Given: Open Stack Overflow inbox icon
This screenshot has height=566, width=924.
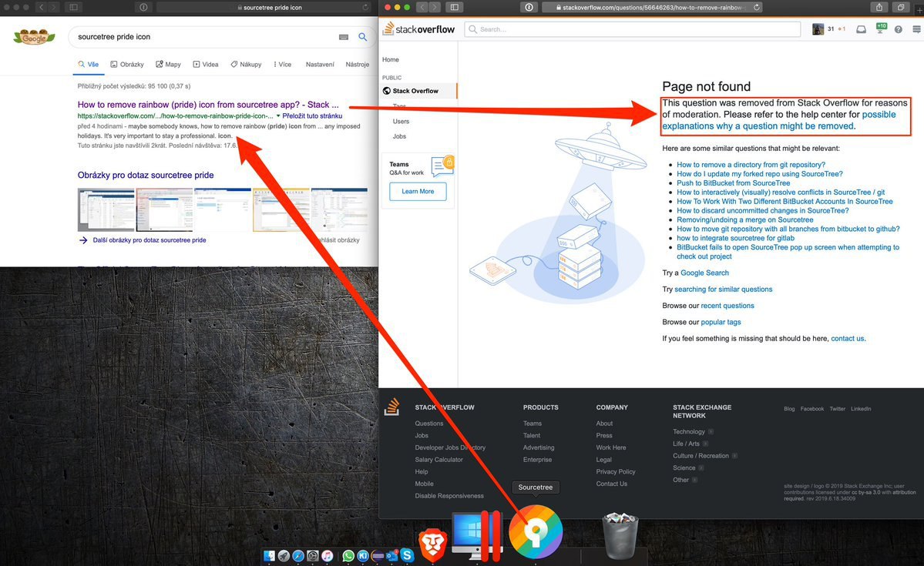Looking at the screenshot, I should (861, 29).
